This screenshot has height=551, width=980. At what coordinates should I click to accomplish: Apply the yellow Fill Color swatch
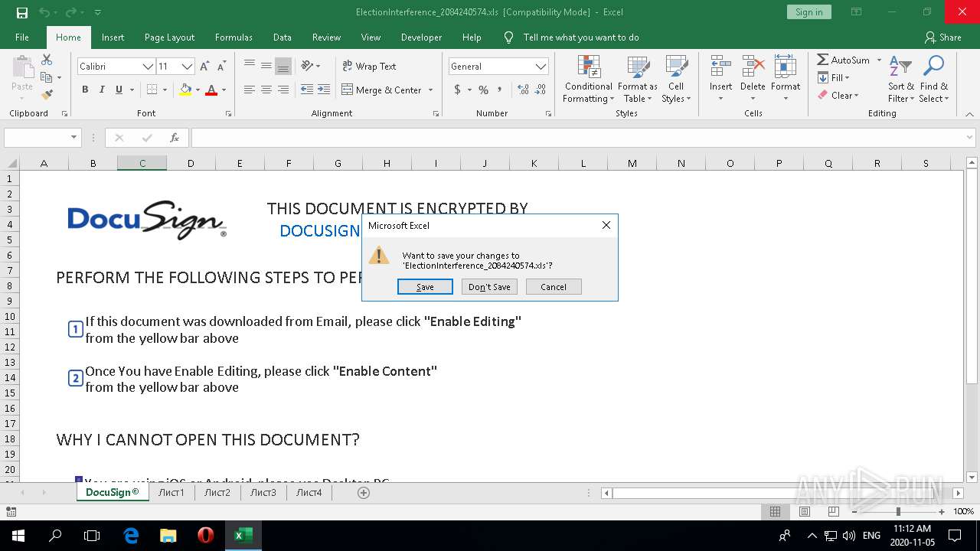[x=185, y=90]
